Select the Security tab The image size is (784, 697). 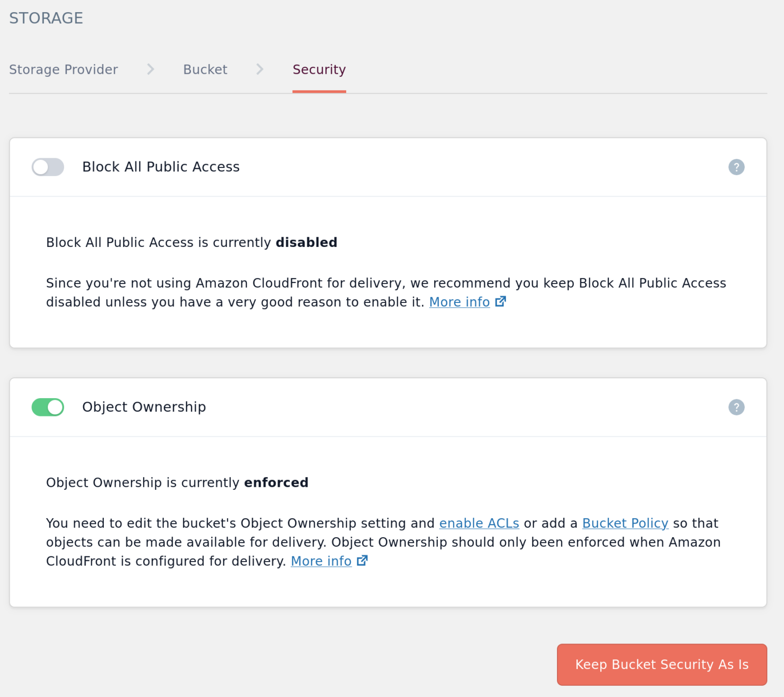[x=319, y=69]
